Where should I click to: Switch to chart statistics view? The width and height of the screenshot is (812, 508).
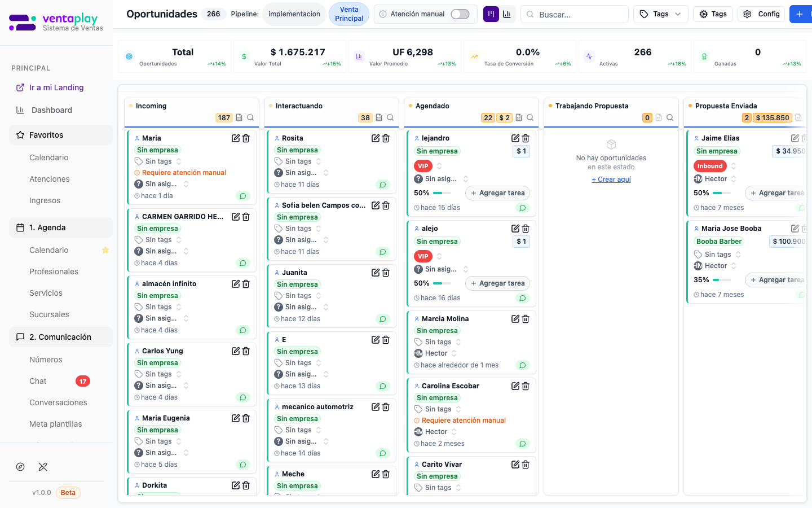507,14
